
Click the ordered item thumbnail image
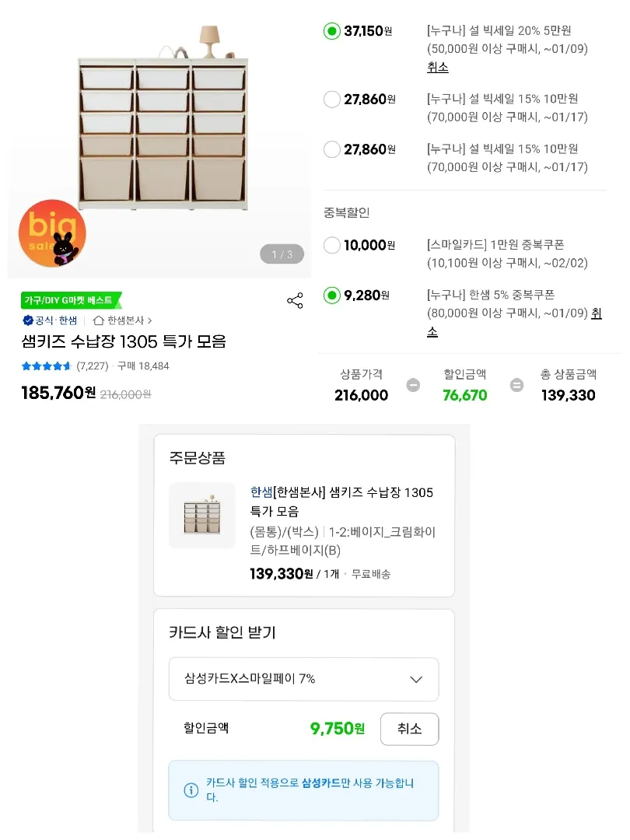(202, 516)
